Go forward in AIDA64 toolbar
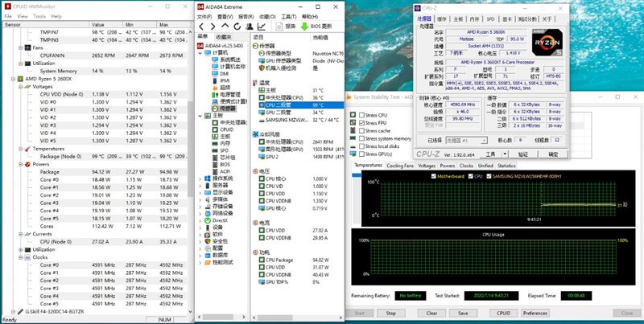The height and width of the screenshot is (324, 644). pos(213,27)
